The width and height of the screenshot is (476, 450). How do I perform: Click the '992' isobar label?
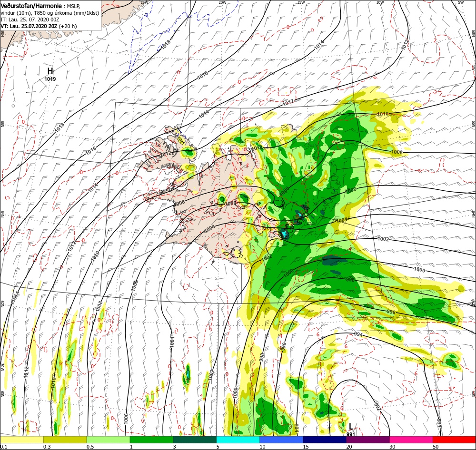[x=377, y=407]
